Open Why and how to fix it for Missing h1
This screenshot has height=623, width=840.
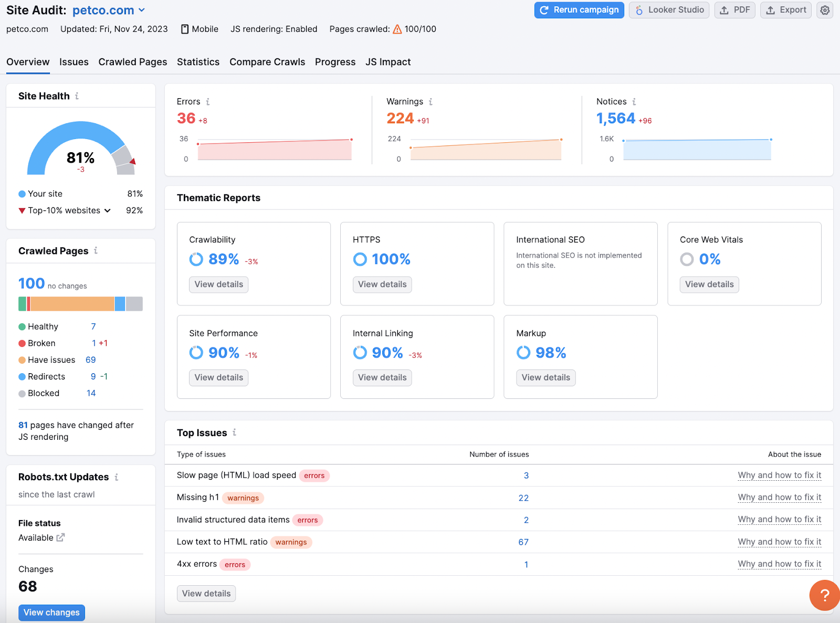pos(779,497)
